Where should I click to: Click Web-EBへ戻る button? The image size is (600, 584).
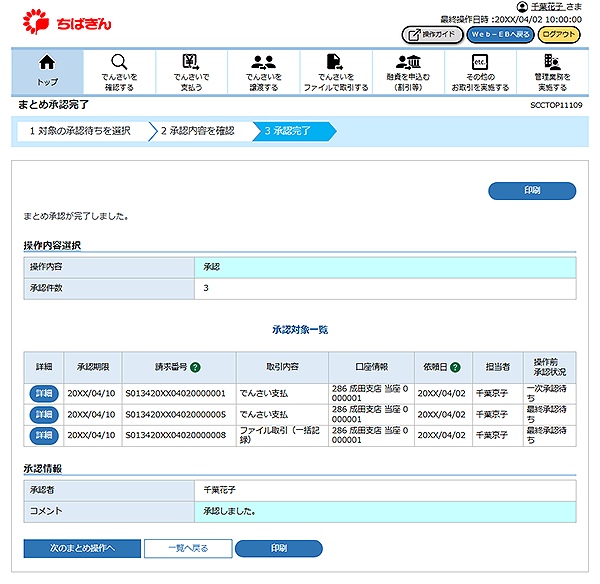[499, 35]
